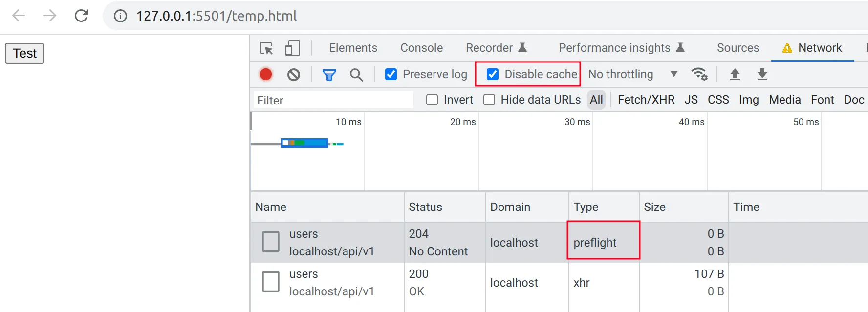The image size is (868, 312).
Task: Reload the page in the browser
Action: (81, 16)
